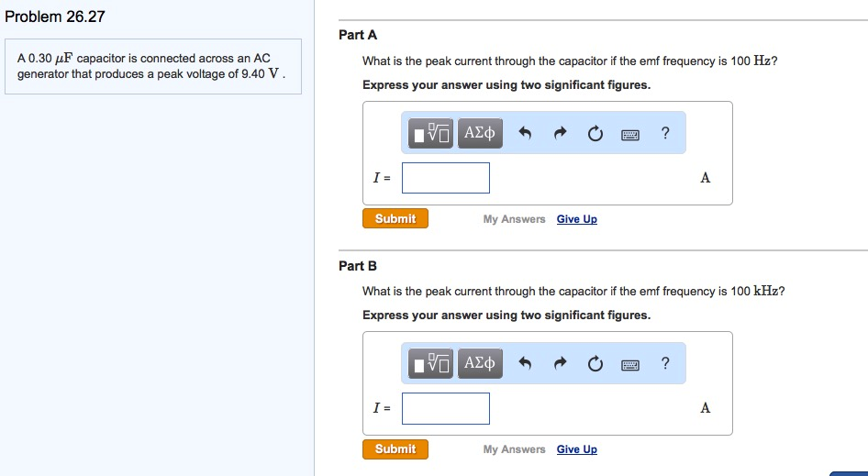Viewport: 868px width, 476px height.
Task: Open keyboard shortcuts icon in Part B
Action: coord(630,365)
